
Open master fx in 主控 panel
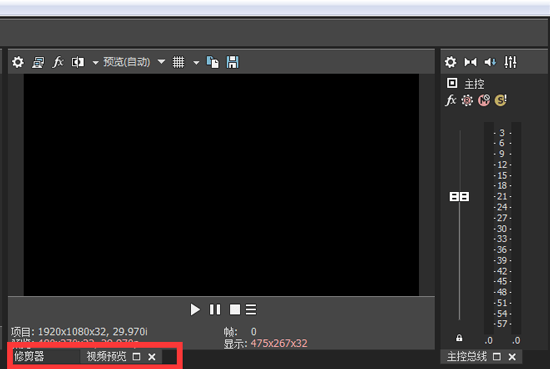(x=451, y=100)
